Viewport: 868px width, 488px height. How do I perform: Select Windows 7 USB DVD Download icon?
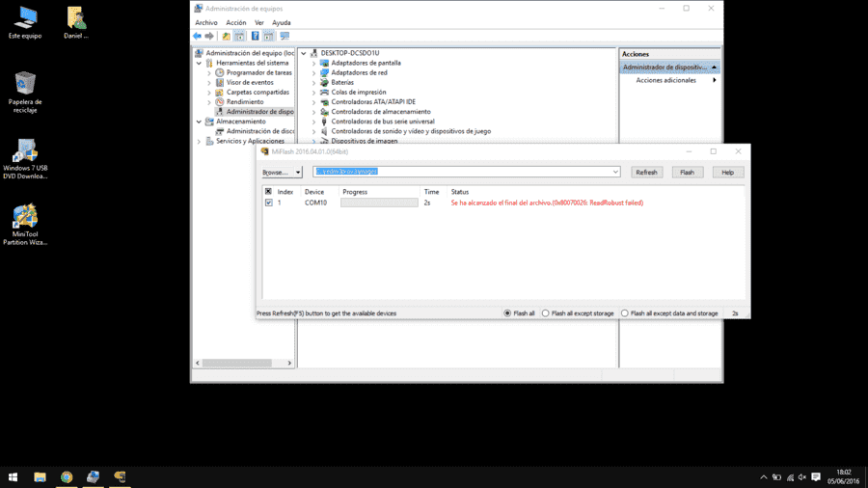click(25, 159)
